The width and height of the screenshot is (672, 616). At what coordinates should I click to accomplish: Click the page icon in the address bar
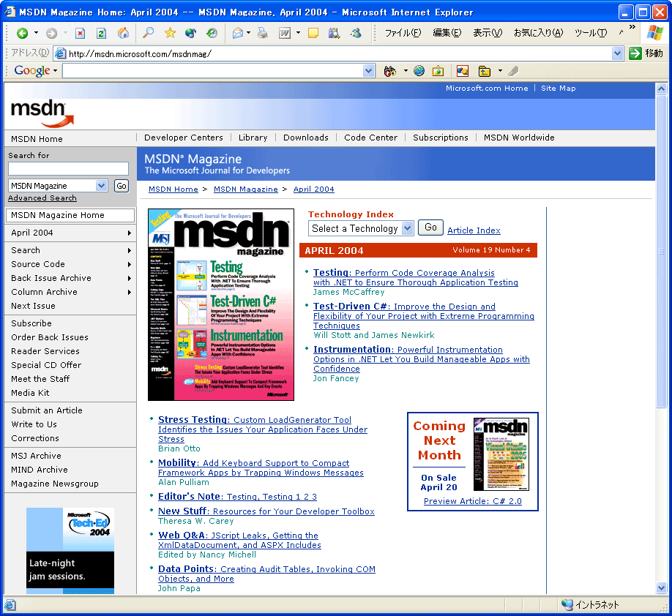click(61, 53)
